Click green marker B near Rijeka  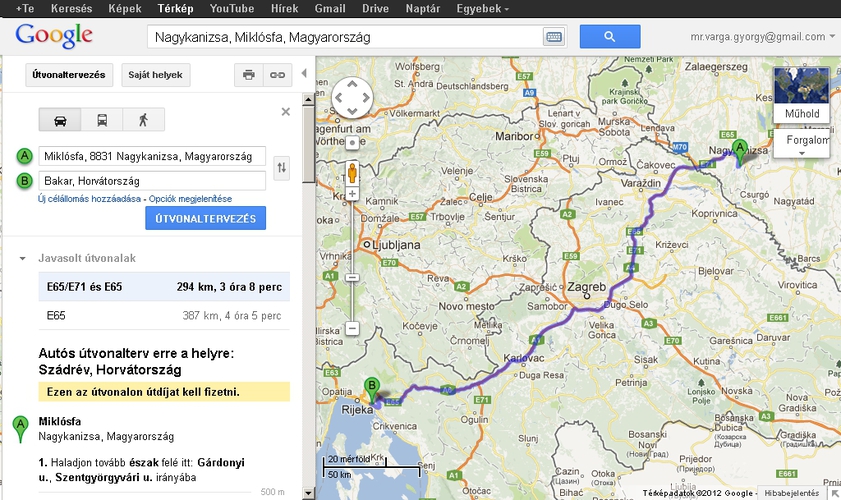pos(372,390)
